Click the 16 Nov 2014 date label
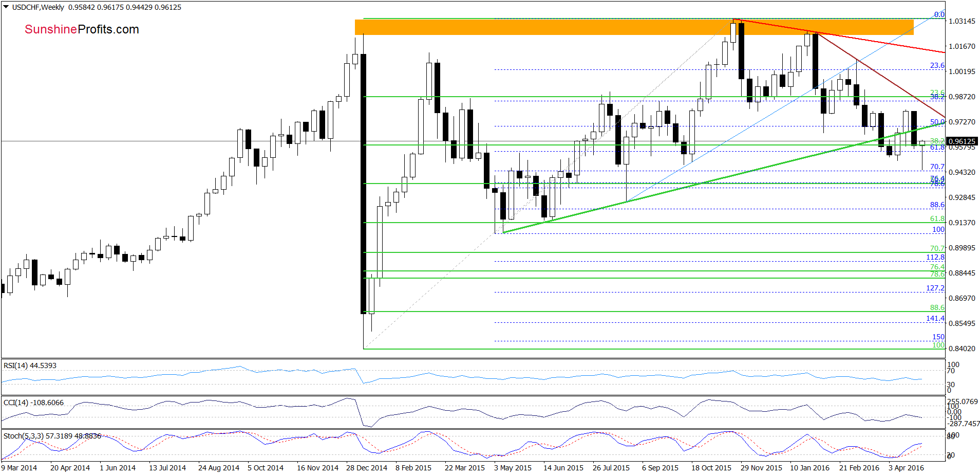This screenshot has height=475, width=980. coord(317,468)
